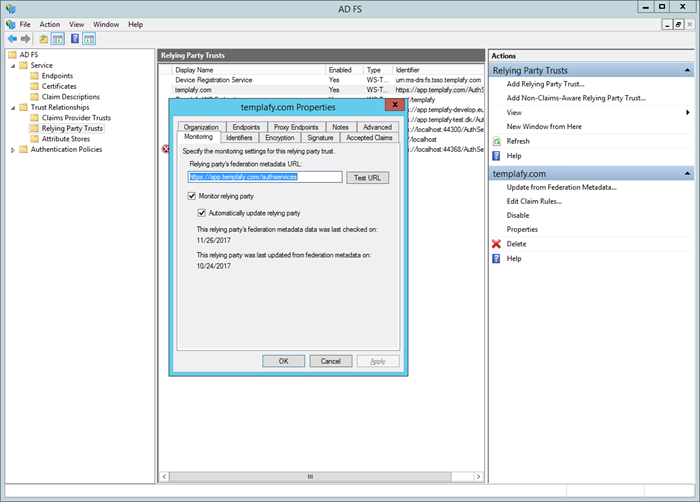Screen dimensions: 700x502
Task: Click the Test URL button
Action: [367, 178]
